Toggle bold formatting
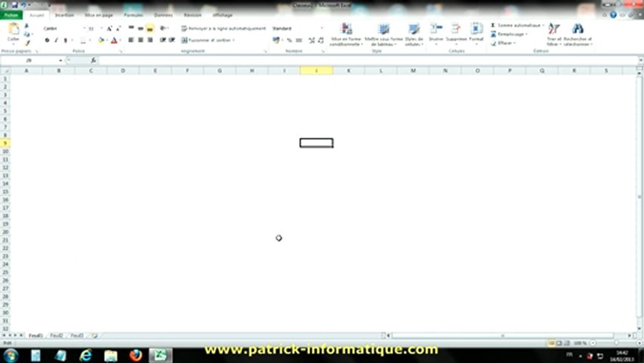This screenshot has width=644, height=363. coord(47,40)
